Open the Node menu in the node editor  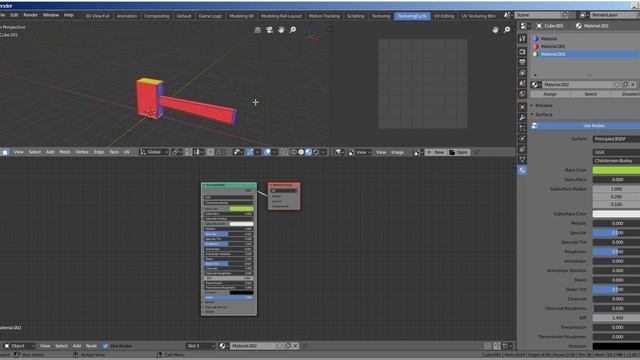click(91, 346)
